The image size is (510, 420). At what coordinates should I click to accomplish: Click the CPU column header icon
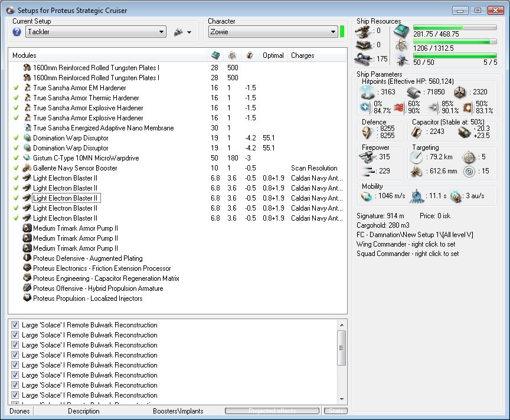[x=215, y=55]
